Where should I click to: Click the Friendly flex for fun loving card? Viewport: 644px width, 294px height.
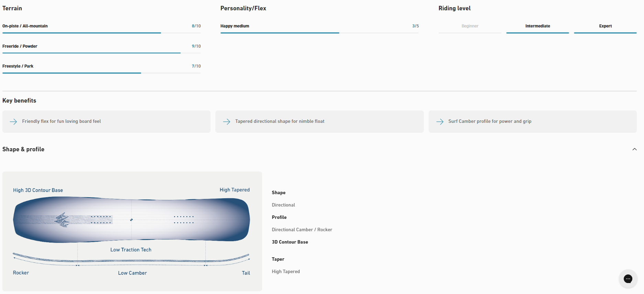[106, 121]
